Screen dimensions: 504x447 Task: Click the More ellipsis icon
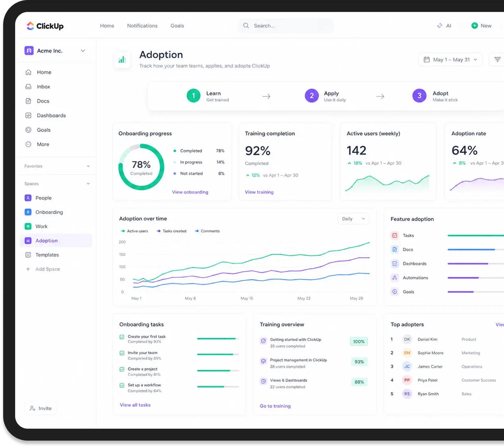pos(28,144)
